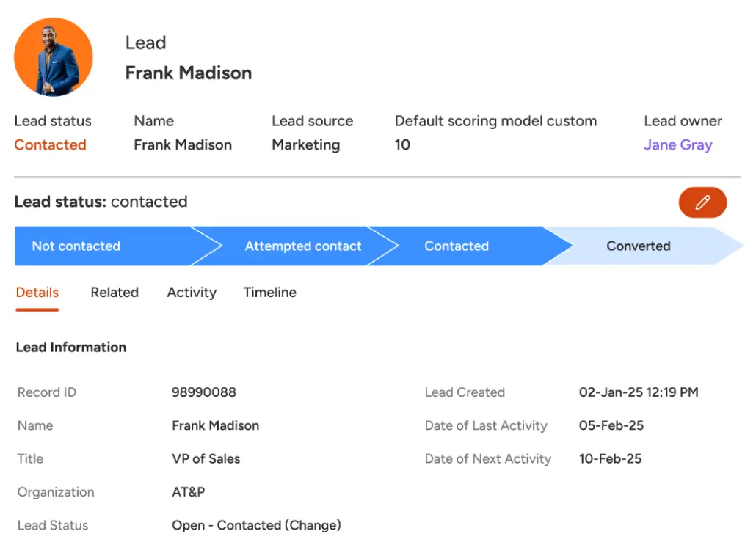This screenshot has height=553, width=756.
Task: Select the Record ID value 98990088
Action: (x=204, y=392)
